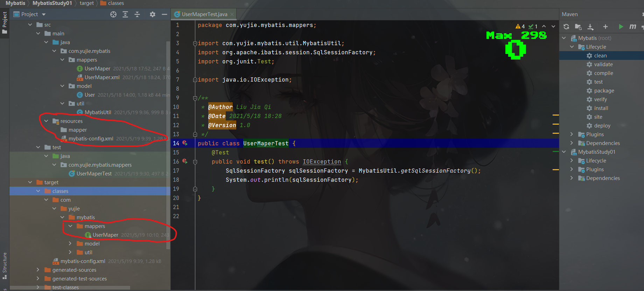Image resolution: width=644 pixels, height=291 pixels.
Task: Open the Structure tool window tab
Action: (5, 265)
